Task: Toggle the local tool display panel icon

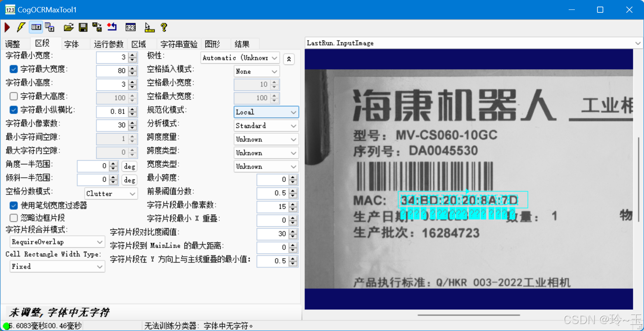Action: coord(36,28)
